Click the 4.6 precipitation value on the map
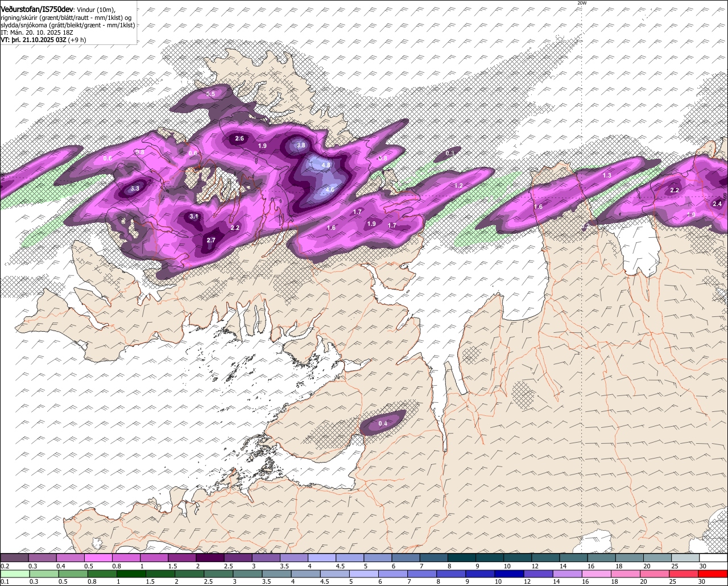 [330, 189]
